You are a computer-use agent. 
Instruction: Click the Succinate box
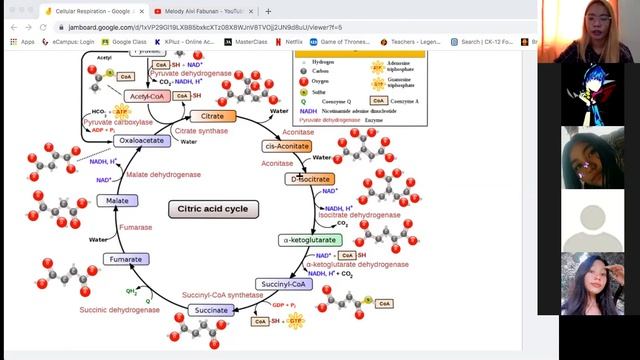coord(211,310)
